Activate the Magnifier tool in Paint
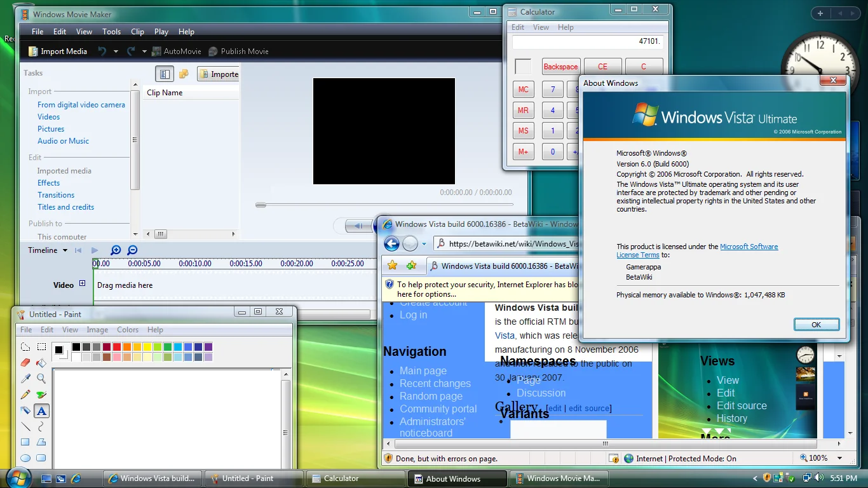This screenshot has width=868, height=488. tap(41, 379)
